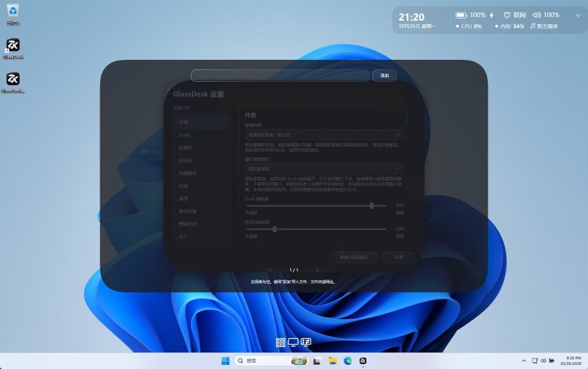The height and width of the screenshot is (369, 588).
Task: Select 外观 in settings sidebar
Action: (202, 122)
